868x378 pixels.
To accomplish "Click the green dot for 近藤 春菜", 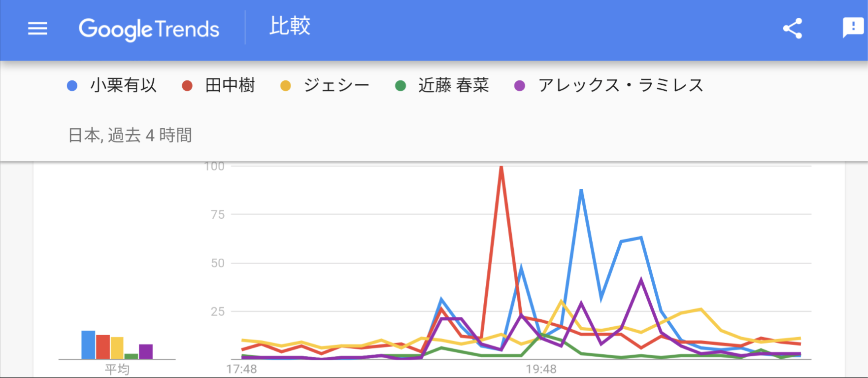I will 401,86.
